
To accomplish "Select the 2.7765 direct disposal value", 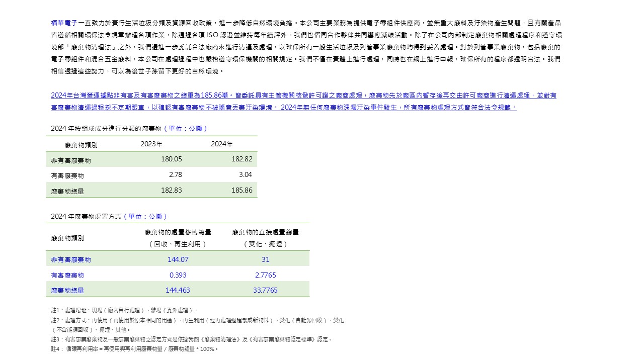I will tap(266, 276).
